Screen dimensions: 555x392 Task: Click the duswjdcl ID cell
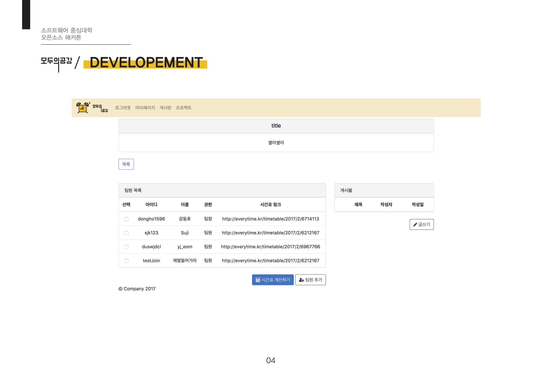pyautogui.click(x=151, y=247)
